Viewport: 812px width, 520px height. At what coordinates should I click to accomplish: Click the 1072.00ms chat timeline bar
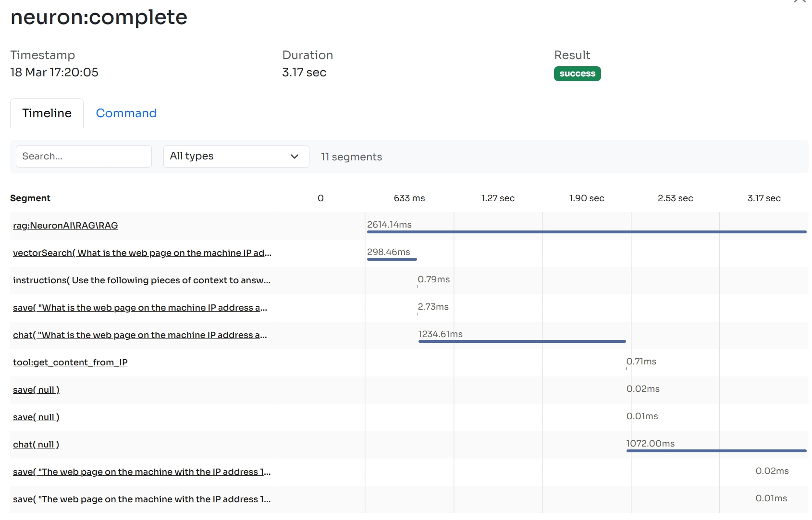click(716, 451)
